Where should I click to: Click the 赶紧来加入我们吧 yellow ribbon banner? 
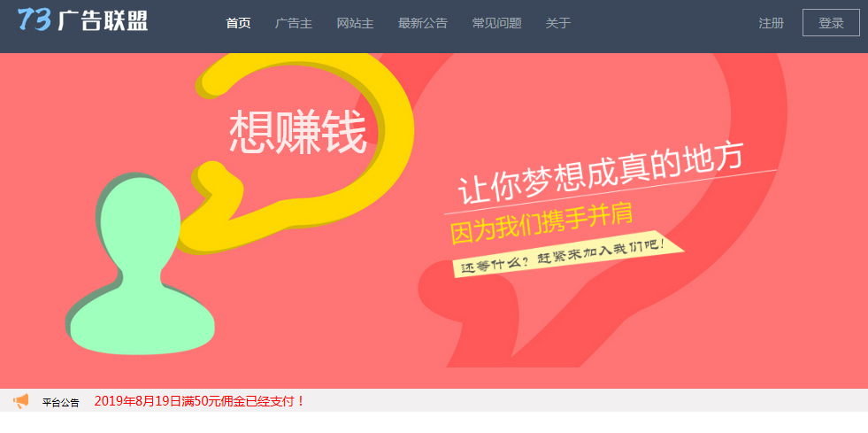568,253
